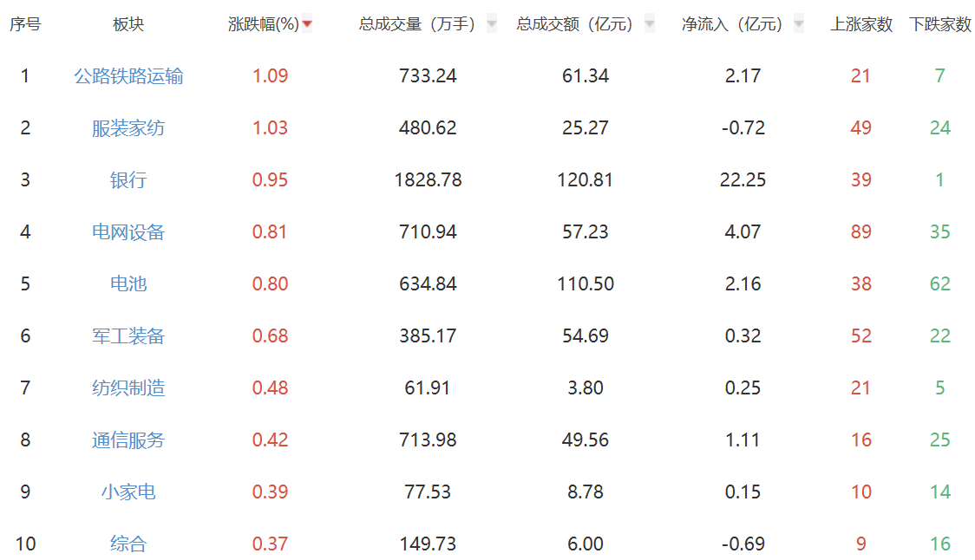975x560 pixels.
Task: Select the 小家电 sector link
Action: [x=128, y=492]
